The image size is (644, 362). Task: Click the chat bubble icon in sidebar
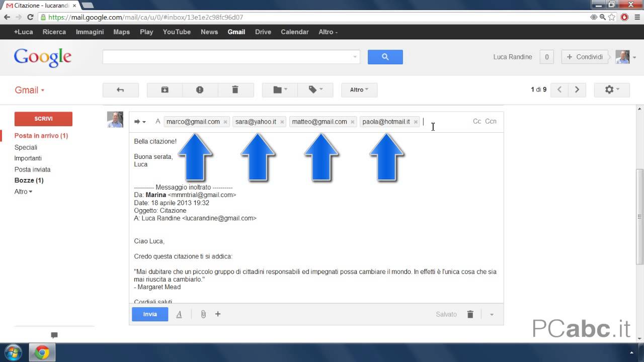pos(54,335)
